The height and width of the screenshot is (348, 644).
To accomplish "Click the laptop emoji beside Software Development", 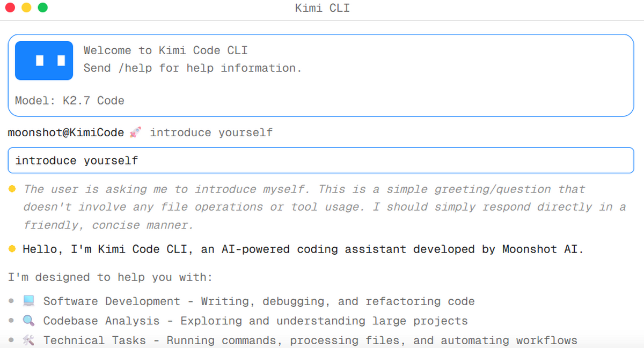I will pos(29,301).
